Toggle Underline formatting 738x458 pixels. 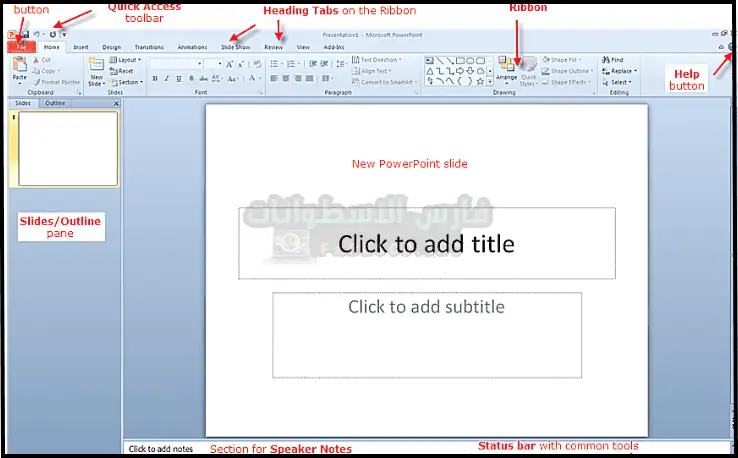[180, 79]
